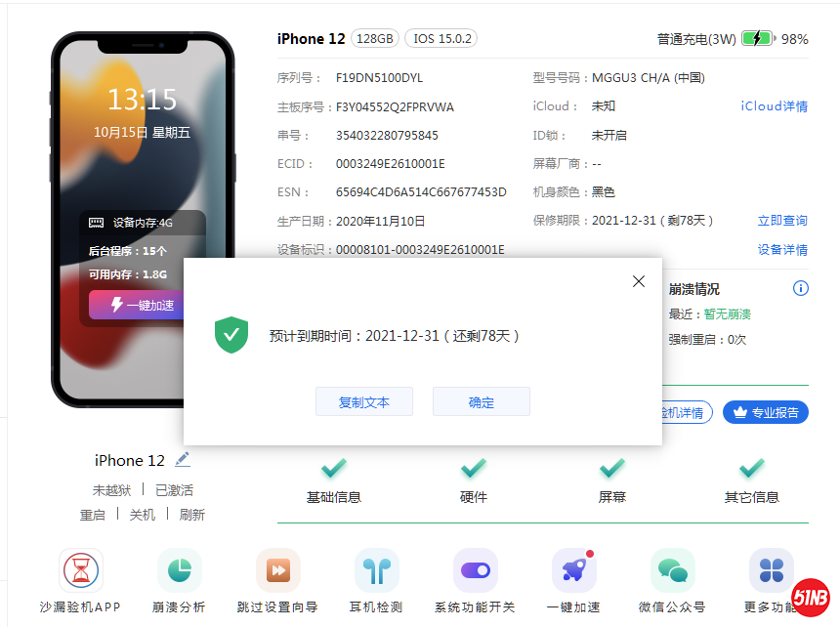Open the 设备详情 link
Screen dimensions: 840x627
tap(782, 249)
